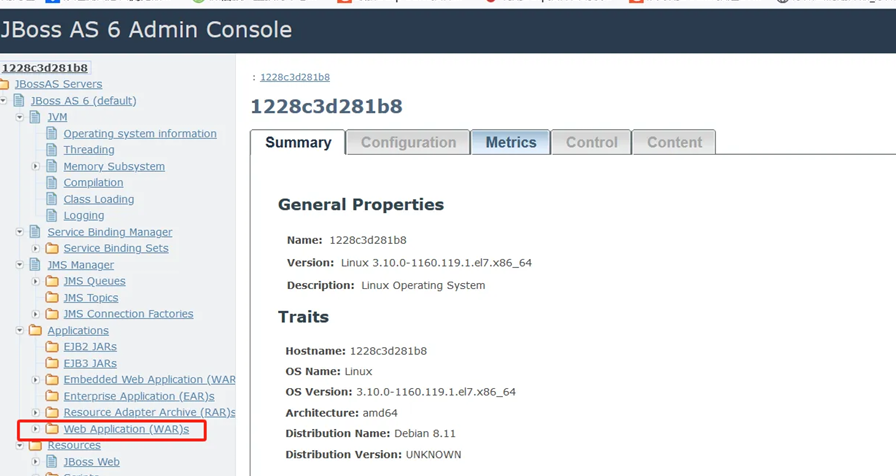This screenshot has height=476, width=896.
Task: Click the Architecture value amd64
Action: 380,413
